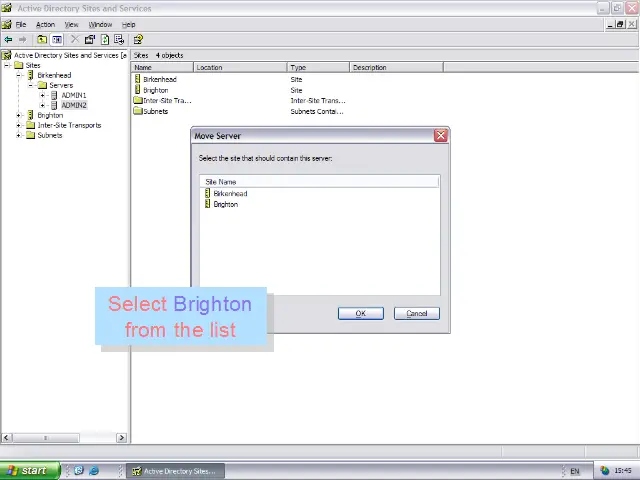Image resolution: width=640 pixels, height=480 pixels.
Task: Expand the ADMIN1 tree node
Action: pyautogui.click(x=42, y=95)
